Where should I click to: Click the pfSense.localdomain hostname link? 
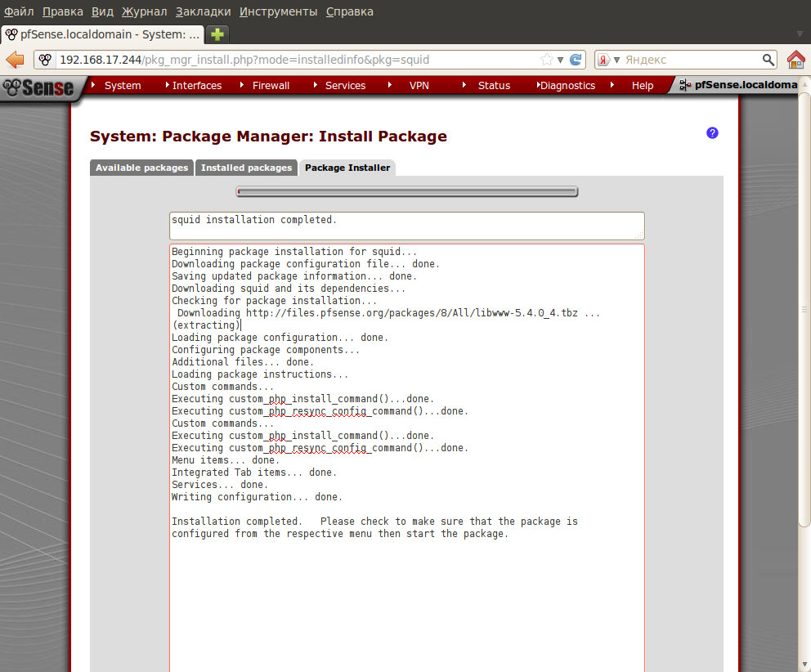click(x=745, y=85)
